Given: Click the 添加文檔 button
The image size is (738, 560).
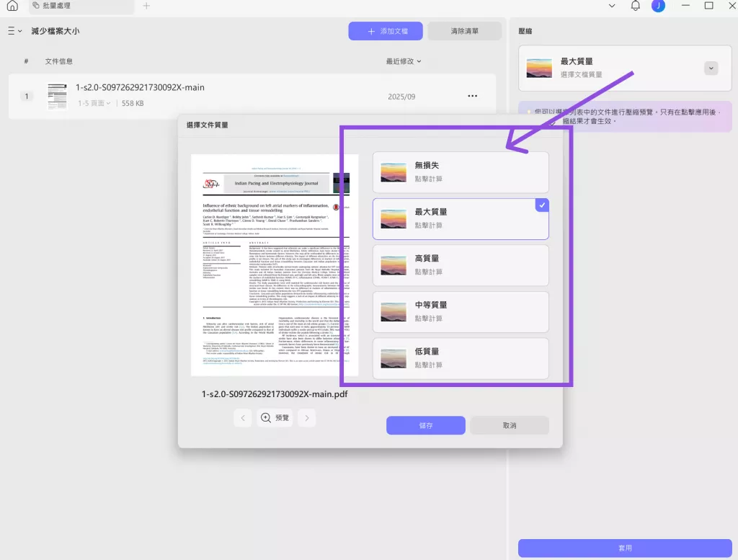Looking at the screenshot, I should [386, 31].
